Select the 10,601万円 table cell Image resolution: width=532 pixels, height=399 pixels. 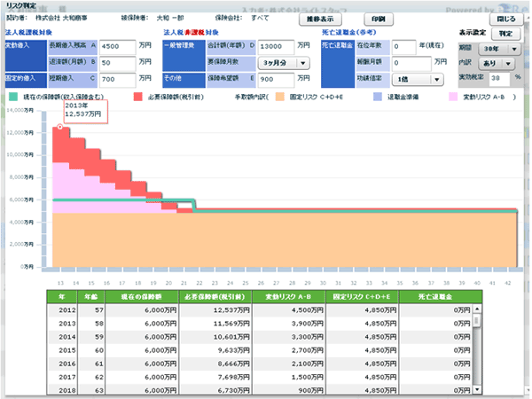coord(215,337)
